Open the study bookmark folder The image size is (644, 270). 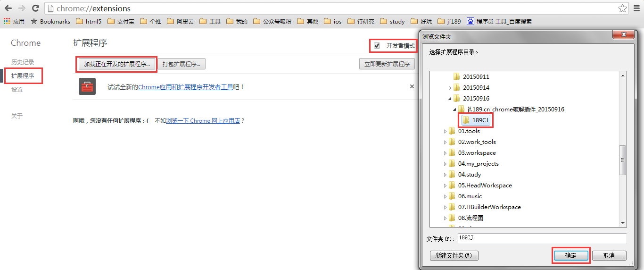(x=393, y=21)
